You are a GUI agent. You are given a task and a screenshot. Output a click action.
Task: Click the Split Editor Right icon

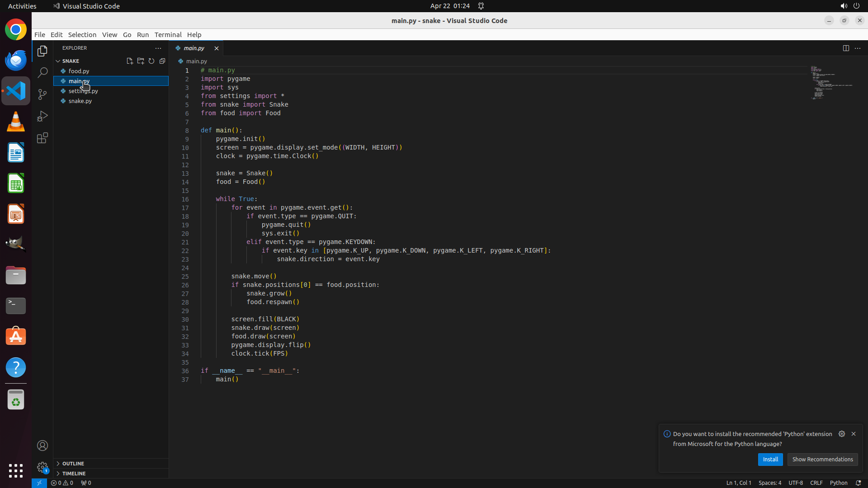(x=846, y=48)
